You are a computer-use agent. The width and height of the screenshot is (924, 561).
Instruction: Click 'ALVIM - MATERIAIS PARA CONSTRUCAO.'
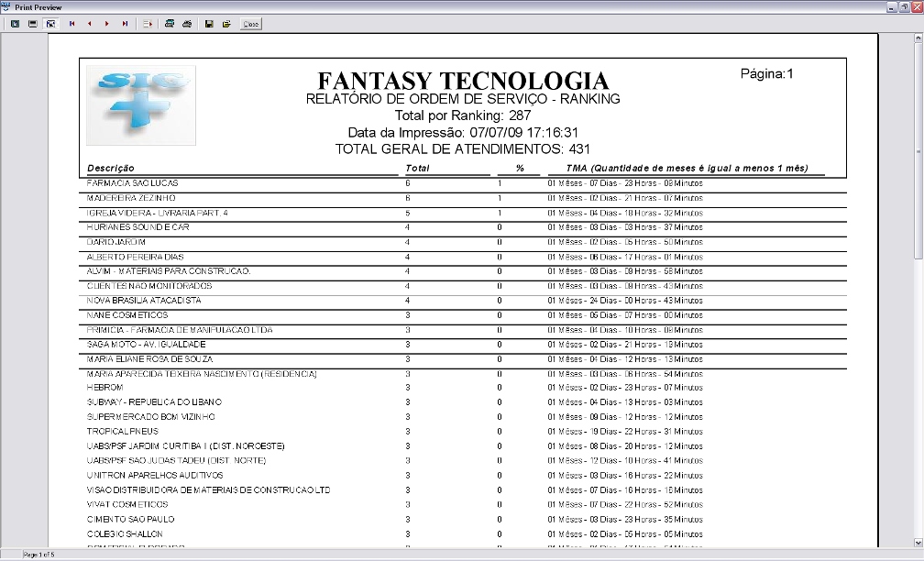coord(169,271)
